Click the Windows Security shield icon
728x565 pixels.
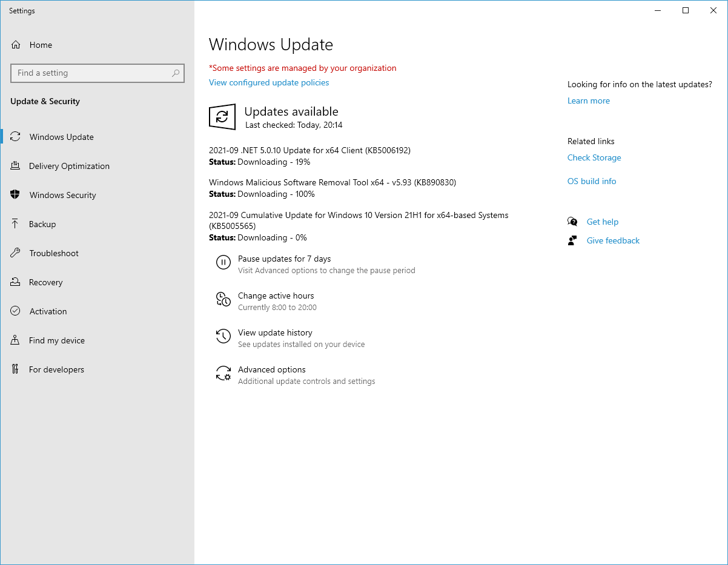click(16, 195)
